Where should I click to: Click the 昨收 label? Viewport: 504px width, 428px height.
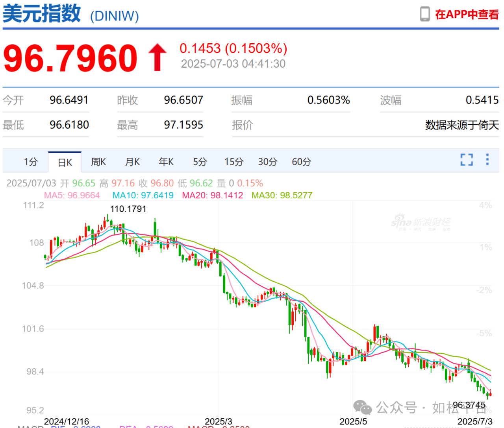(x=128, y=100)
